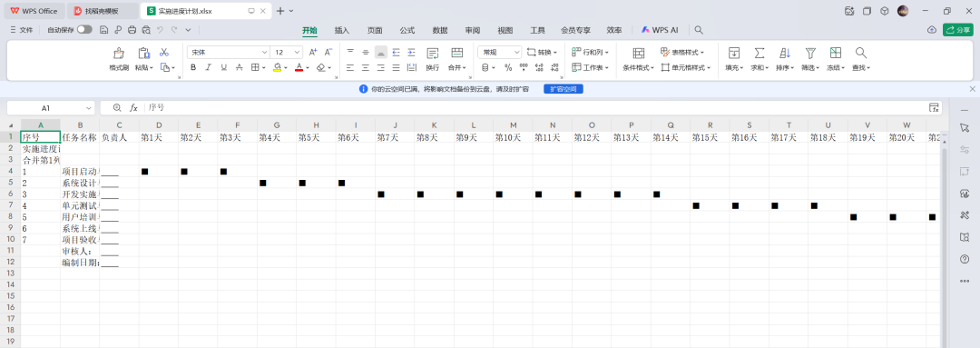
Task: Apply Strikethrough formatting icon
Action: pyautogui.click(x=239, y=67)
